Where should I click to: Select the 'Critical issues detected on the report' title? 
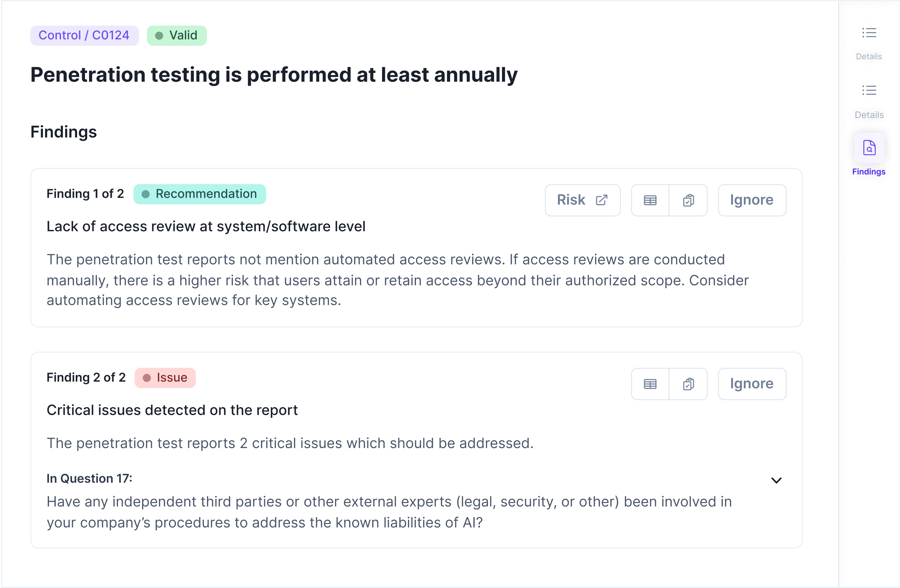172,410
